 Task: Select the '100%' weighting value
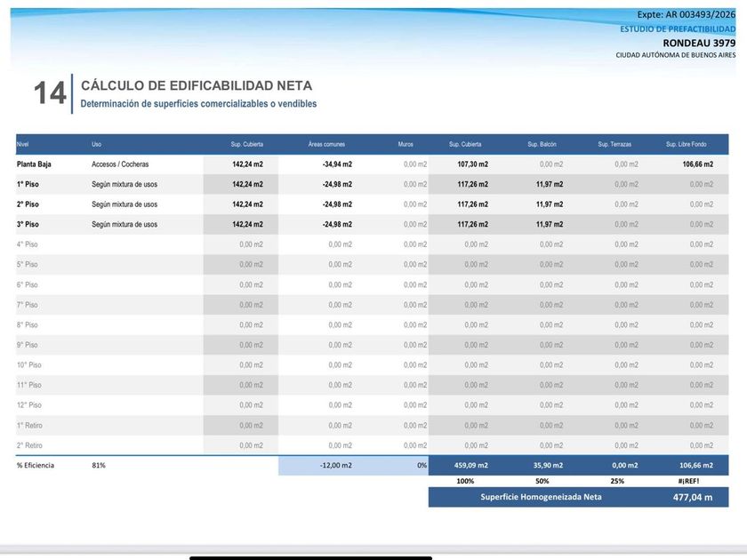(x=465, y=481)
